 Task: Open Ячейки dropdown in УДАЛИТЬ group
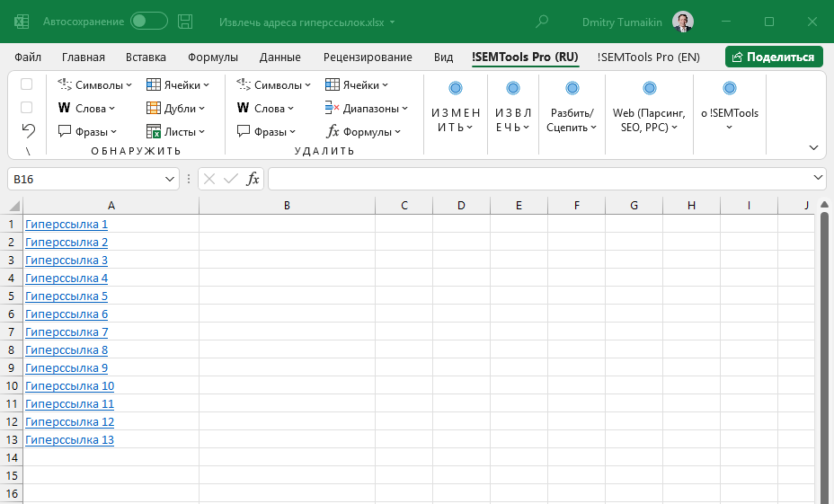pos(357,85)
